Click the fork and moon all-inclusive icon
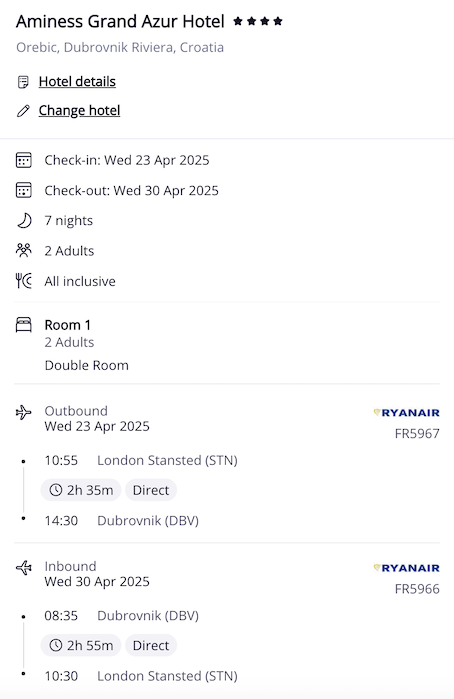 (x=24, y=281)
